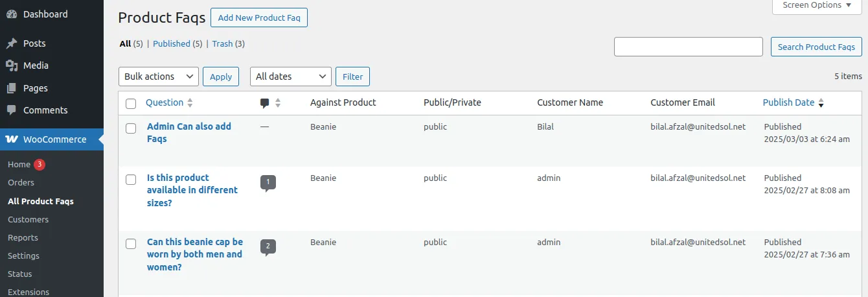Viewport: 868px width, 297px height.
Task: Click the Comments speech bubble sidebar icon
Action: (x=12, y=110)
